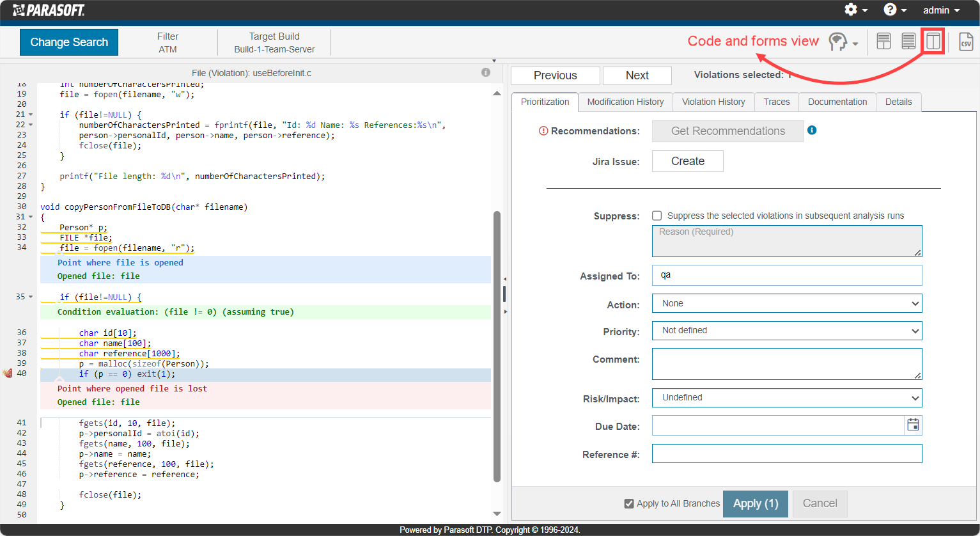Image resolution: width=980 pixels, height=536 pixels.
Task: Click the suppression Reason text area
Action: tap(787, 240)
